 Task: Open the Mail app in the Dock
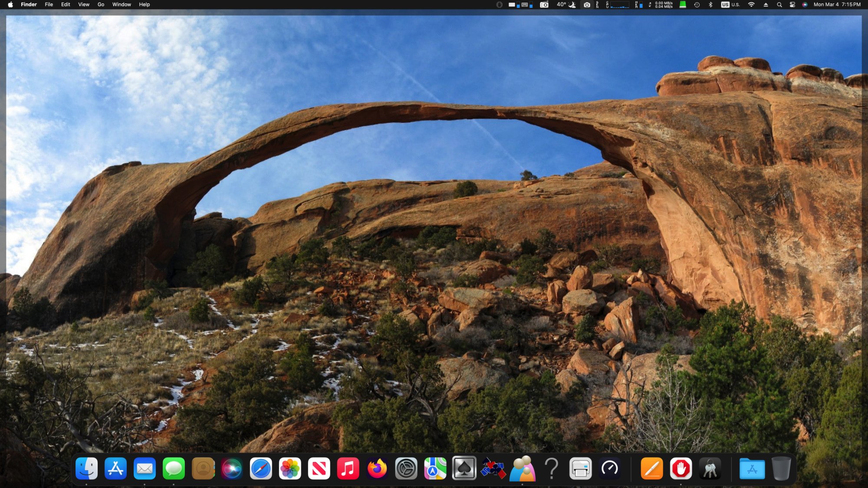tap(145, 468)
